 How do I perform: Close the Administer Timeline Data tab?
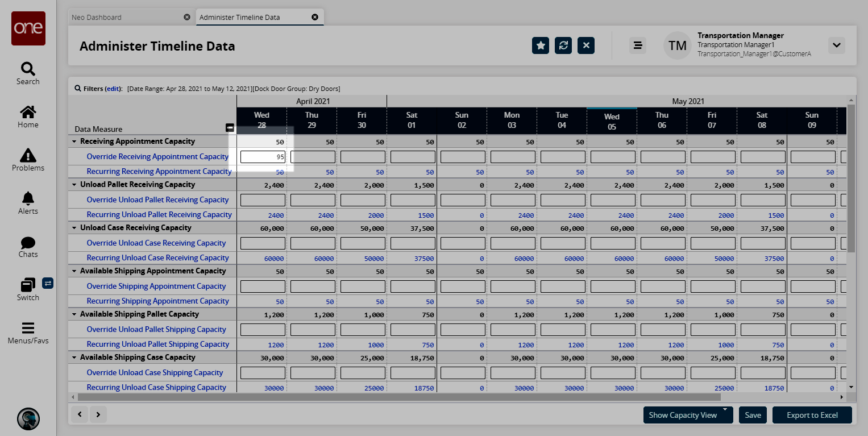click(315, 17)
